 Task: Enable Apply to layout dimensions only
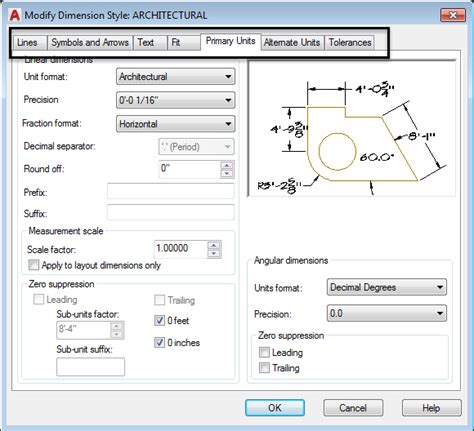(34, 265)
